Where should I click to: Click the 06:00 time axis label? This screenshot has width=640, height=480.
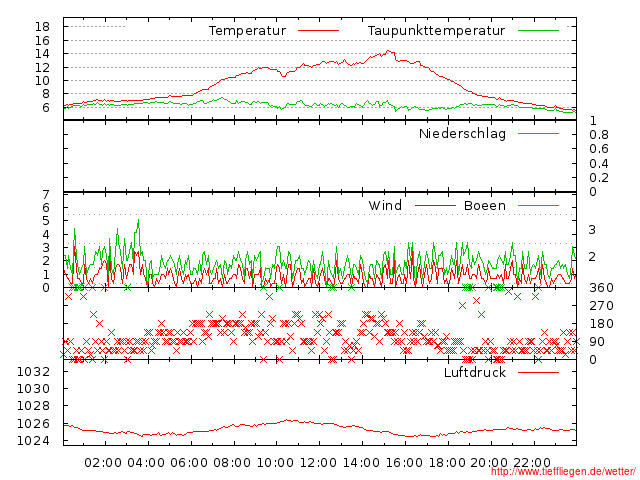pyautogui.click(x=189, y=463)
